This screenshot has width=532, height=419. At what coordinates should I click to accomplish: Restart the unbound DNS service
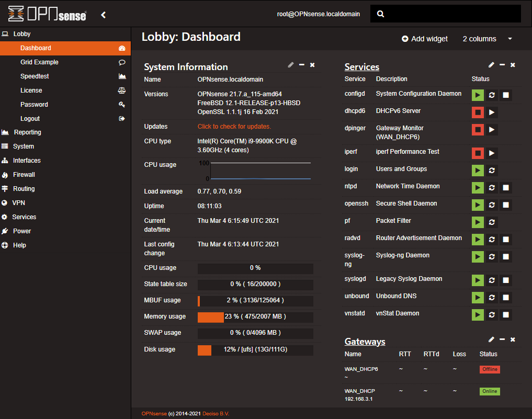point(492,298)
